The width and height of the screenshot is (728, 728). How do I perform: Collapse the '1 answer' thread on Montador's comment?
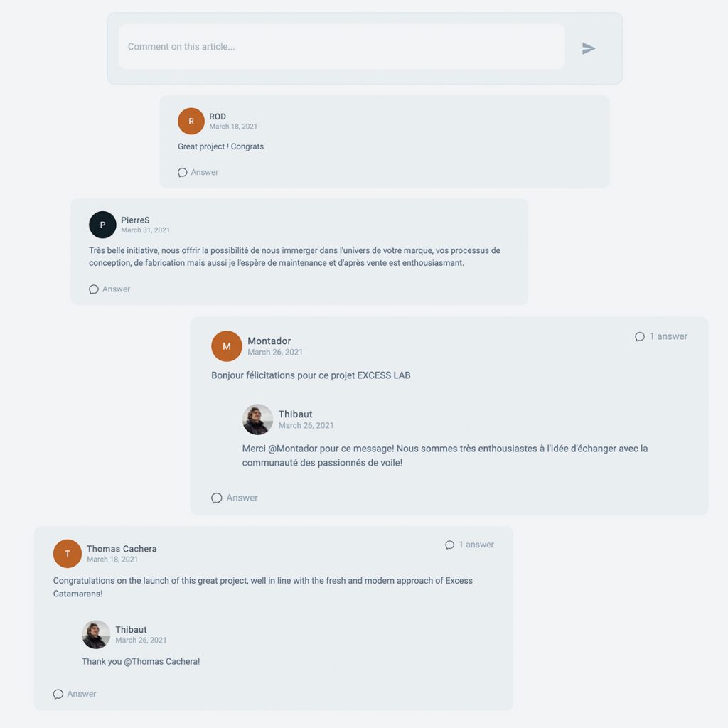pyautogui.click(x=661, y=336)
